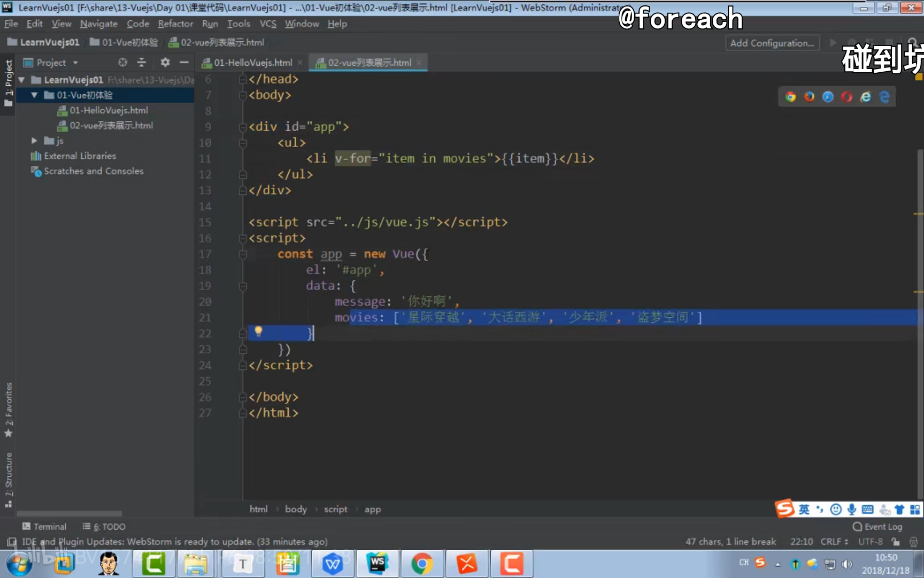Click Add Configuration button

click(x=772, y=43)
